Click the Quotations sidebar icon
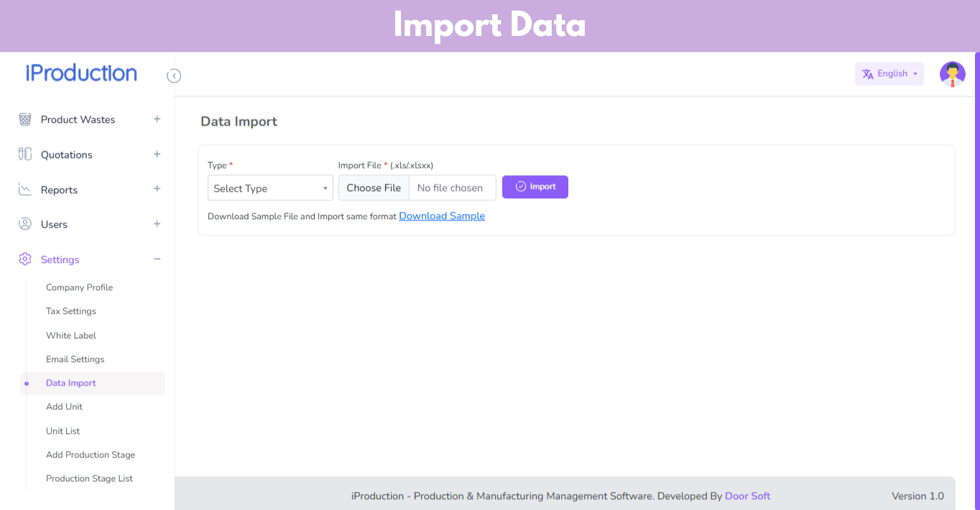The image size is (980, 510). pyautogui.click(x=25, y=154)
